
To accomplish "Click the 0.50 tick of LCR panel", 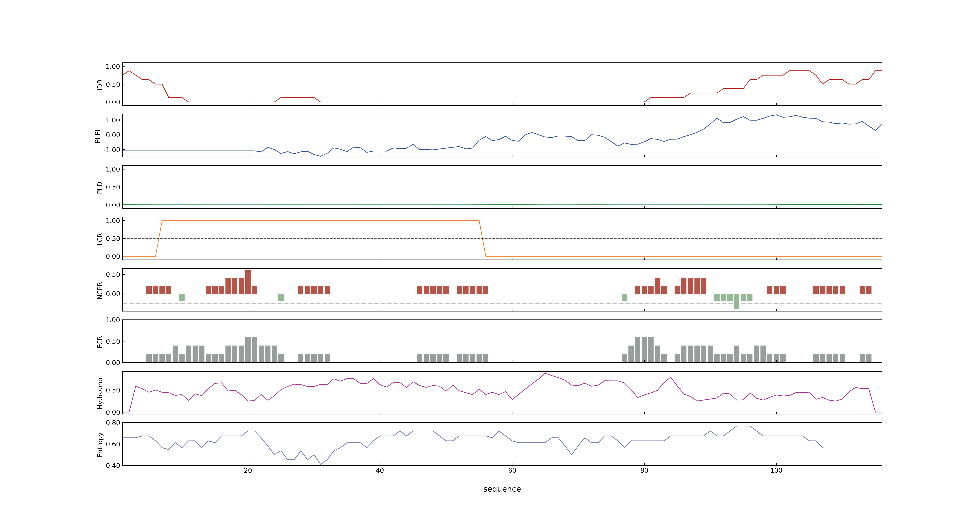I will 113,239.
